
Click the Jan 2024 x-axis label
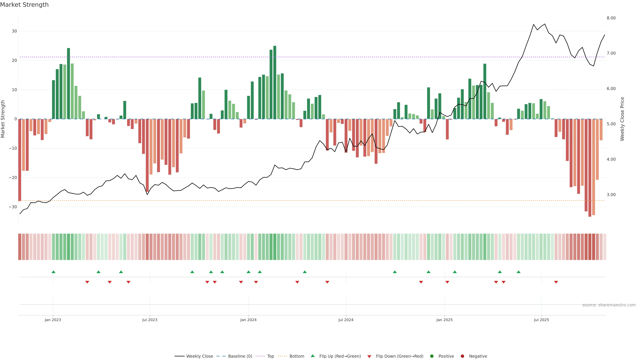[x=248, y=320]
